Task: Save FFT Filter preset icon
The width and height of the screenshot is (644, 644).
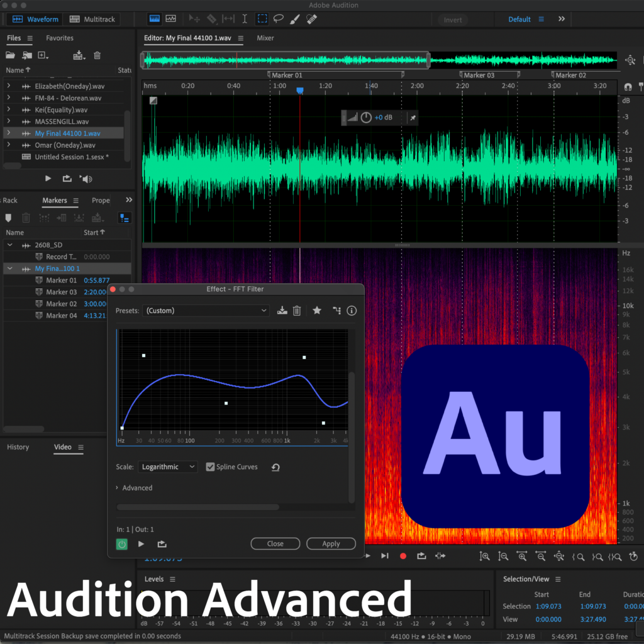Action: point(282,311)
